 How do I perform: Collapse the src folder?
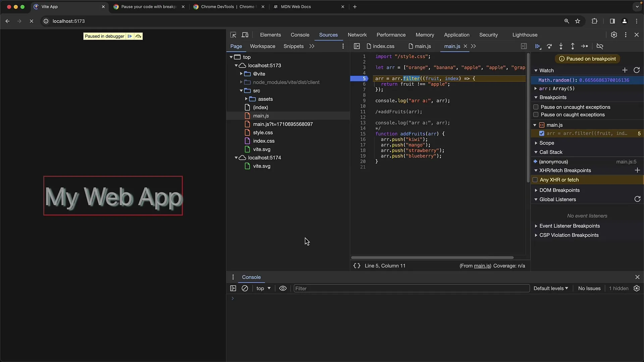click(x=241, y=90)
